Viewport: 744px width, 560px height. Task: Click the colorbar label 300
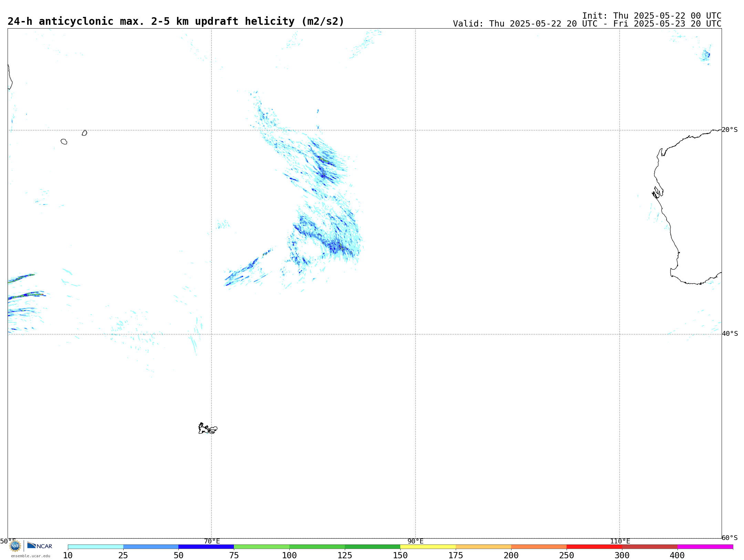622,556
